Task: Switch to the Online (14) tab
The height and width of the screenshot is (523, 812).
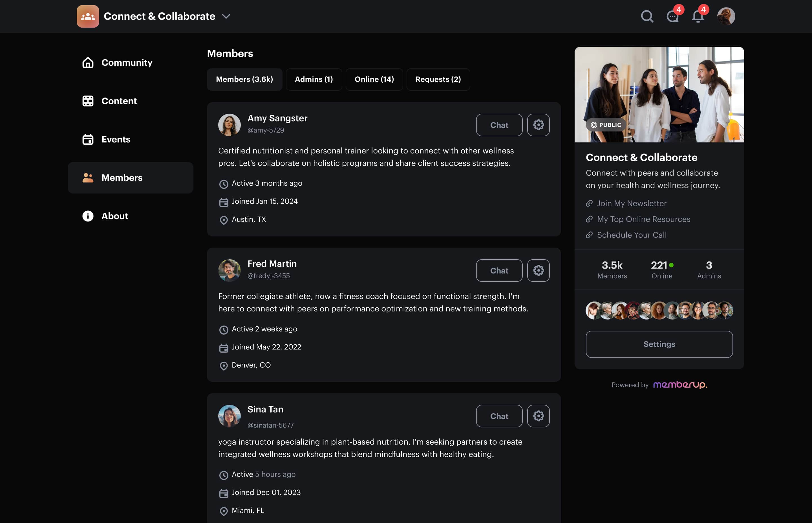Action: coord(374,80)
